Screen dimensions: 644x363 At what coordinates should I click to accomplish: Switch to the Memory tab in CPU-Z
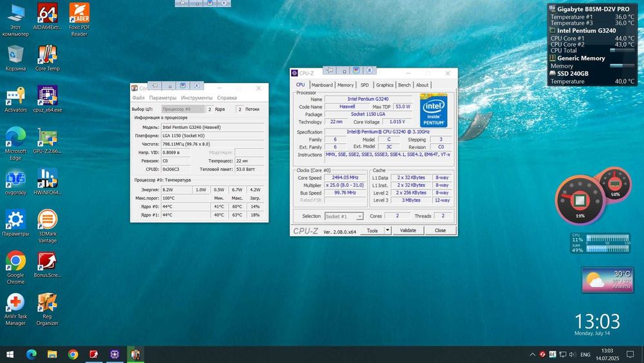tap(345, 85)
